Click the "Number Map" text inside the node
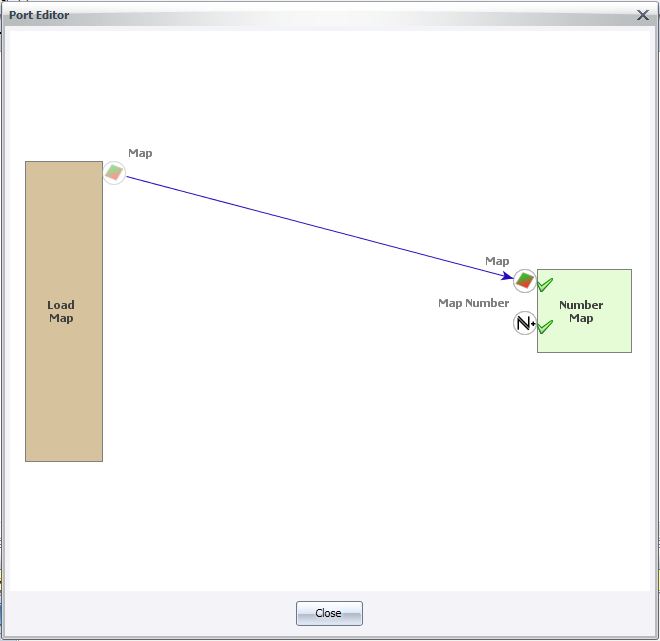 pyautogui.click(x=581, y=312)
